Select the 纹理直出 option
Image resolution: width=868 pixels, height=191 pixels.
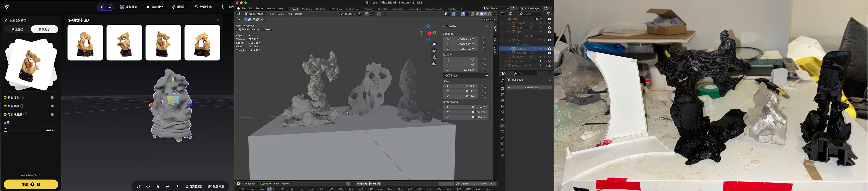pos(17,29)
